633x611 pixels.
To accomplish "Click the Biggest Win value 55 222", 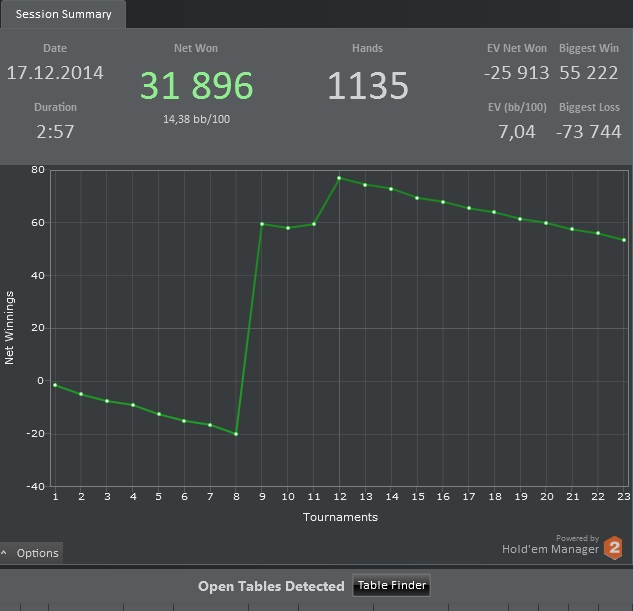I will (x=589, y=73).
